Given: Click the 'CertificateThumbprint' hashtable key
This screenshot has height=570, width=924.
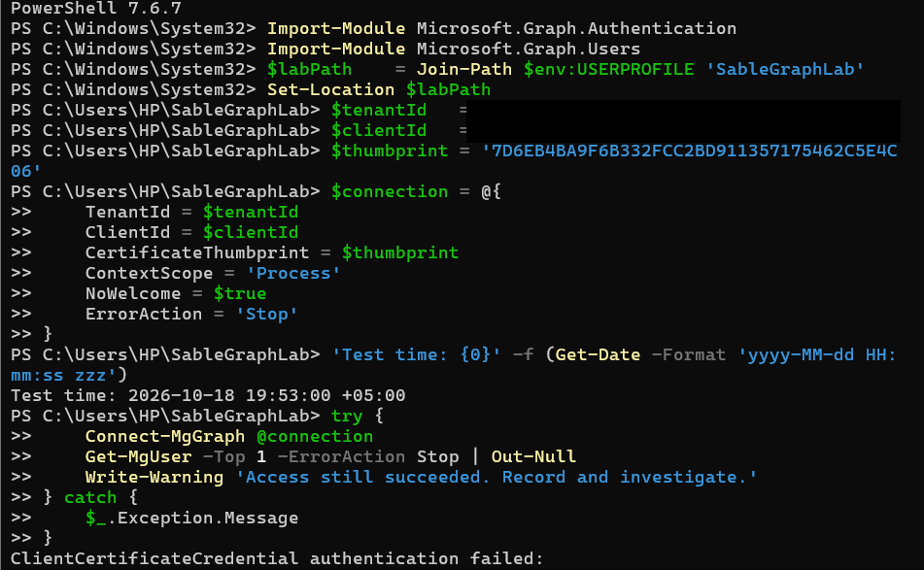Looking at the screenshot, I should pos(197,252).
